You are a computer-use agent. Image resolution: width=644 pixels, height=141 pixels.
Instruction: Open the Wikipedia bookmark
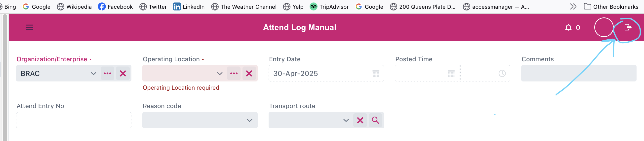[74, 7]
